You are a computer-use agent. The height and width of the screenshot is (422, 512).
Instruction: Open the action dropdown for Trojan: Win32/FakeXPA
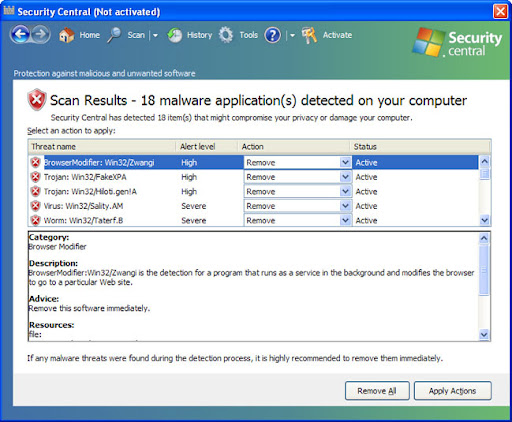(x=345, y=177)
